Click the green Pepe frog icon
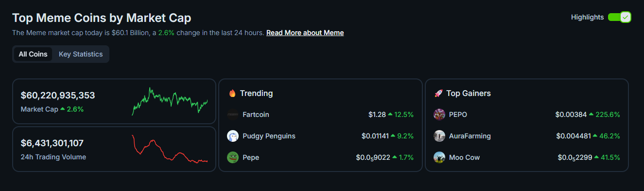Image resolution: width=644 pixels, height=191 pixels. (x=233, y=157)
